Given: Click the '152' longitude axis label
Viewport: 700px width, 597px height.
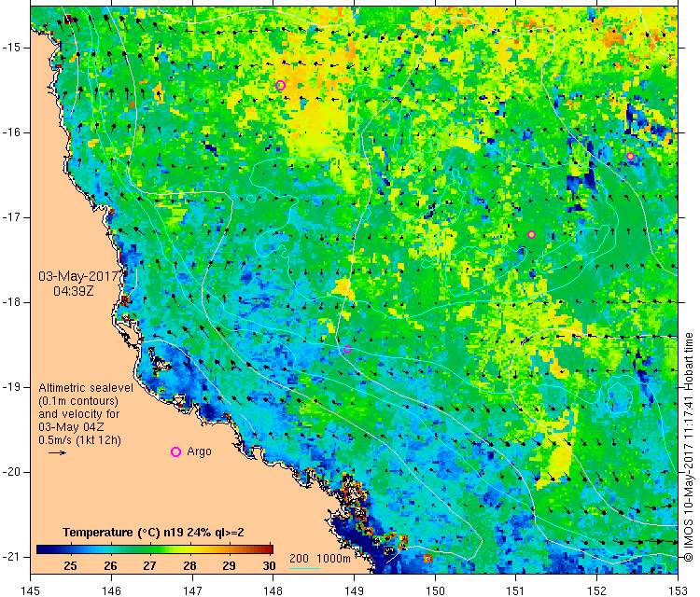Looking at the screenshot, I should [x=597, y=590].
